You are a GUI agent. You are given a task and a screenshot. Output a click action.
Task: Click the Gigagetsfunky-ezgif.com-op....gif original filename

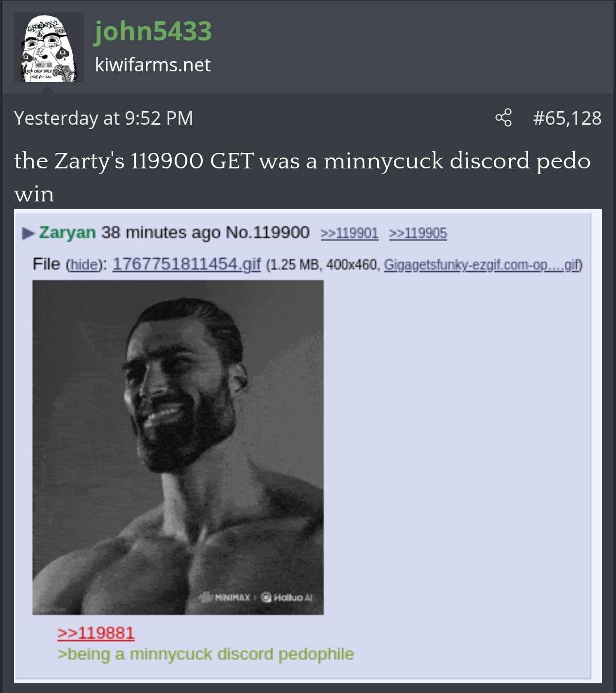[x=481, y=265]
